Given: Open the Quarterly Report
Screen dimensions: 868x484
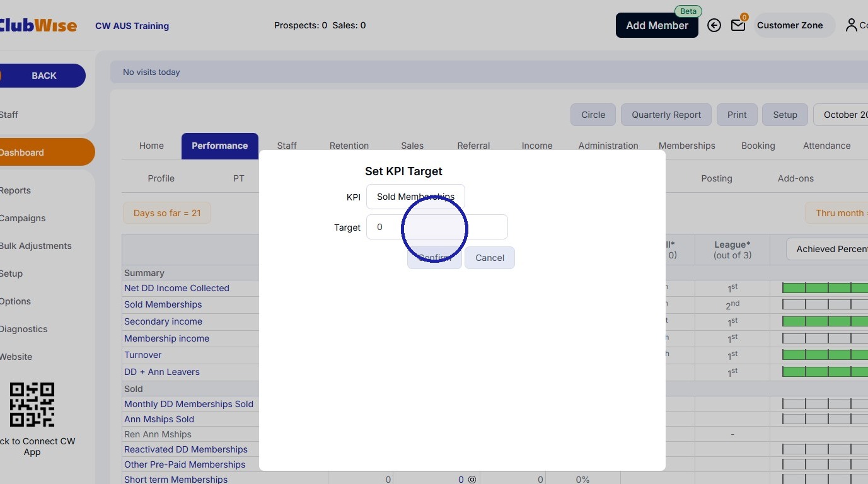Looking at the screenshot, I should pos(666,115).
